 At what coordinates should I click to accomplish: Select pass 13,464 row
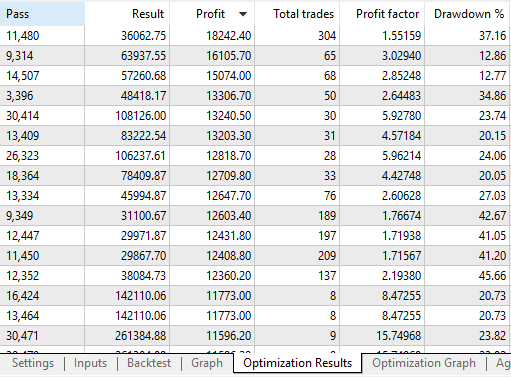[255, 316]
